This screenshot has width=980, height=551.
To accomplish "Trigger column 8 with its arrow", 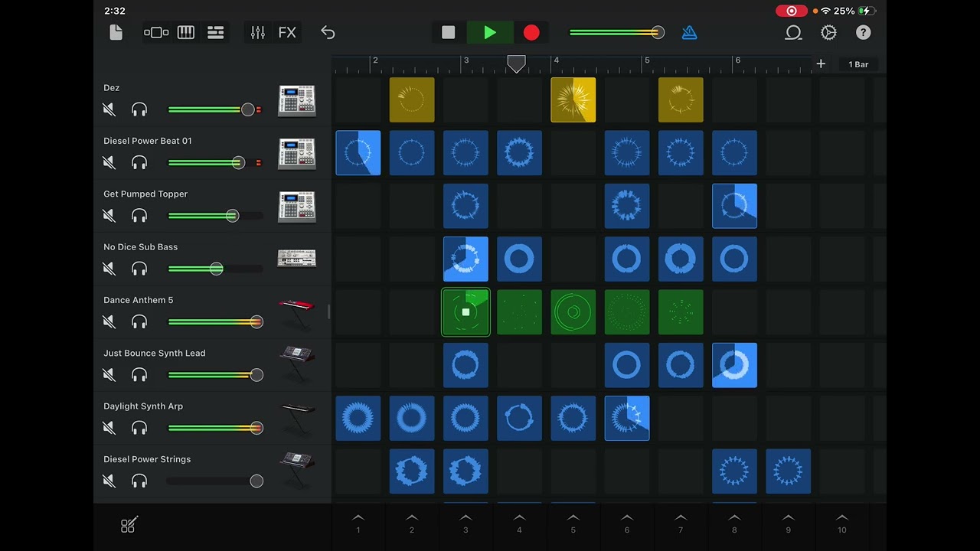I will tap(734, 523).
